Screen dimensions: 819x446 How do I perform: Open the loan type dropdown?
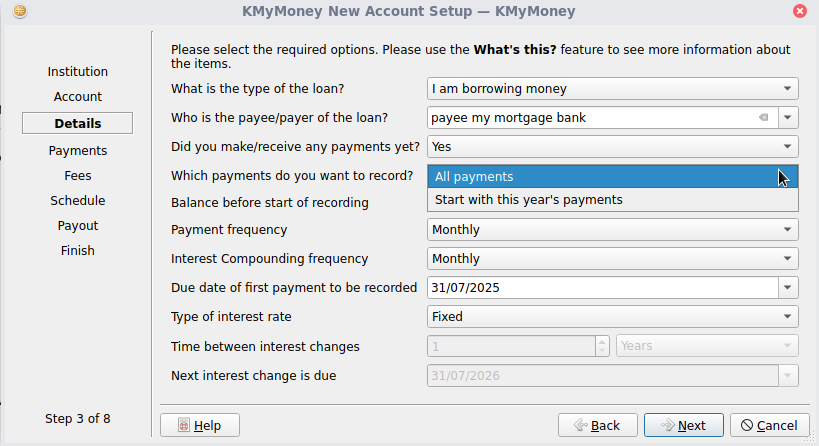(x=612, y=88)
